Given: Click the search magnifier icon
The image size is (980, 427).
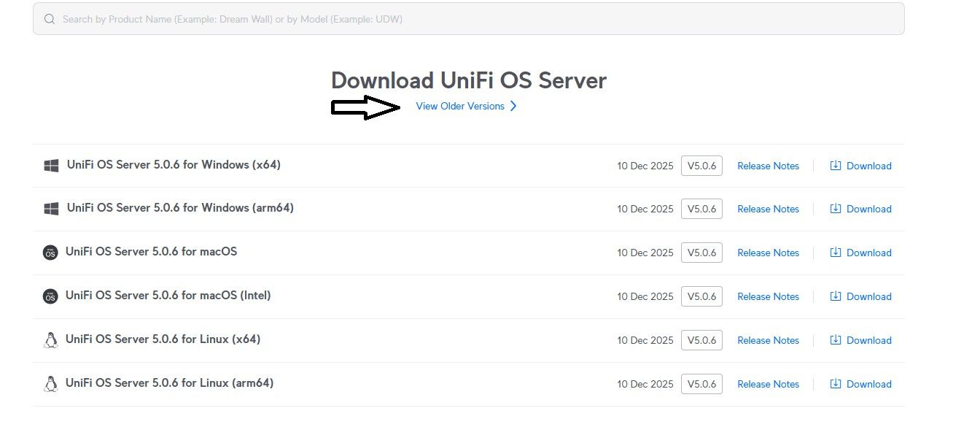Looking at the screenshot, I should tap(50, 20).
